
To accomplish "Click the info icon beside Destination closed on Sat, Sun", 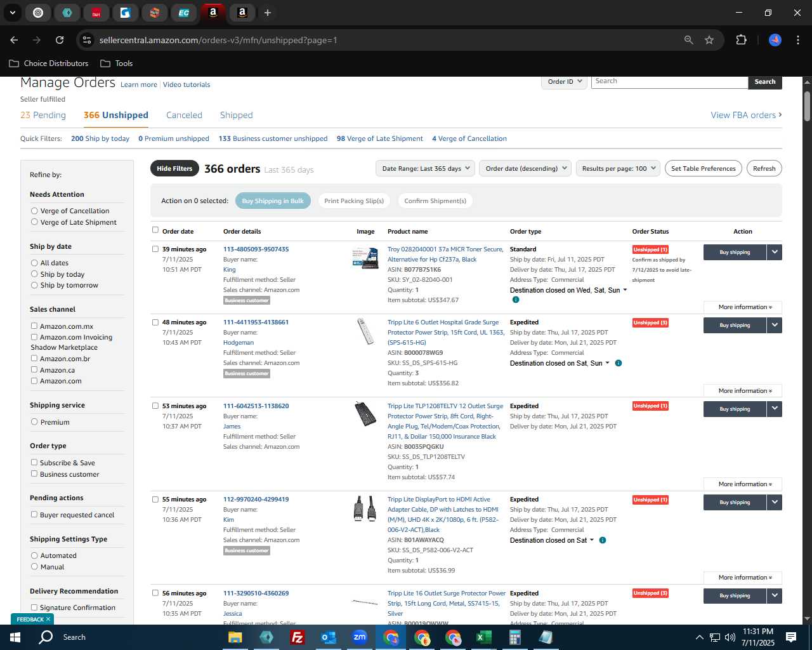I will pyautogui.click(x=619, y=363).
